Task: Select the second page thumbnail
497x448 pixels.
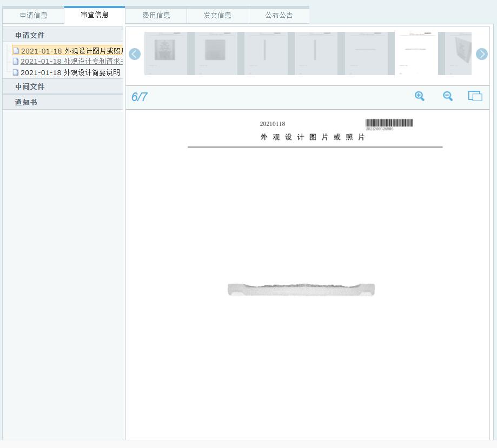Action: [x=215, y=54]
